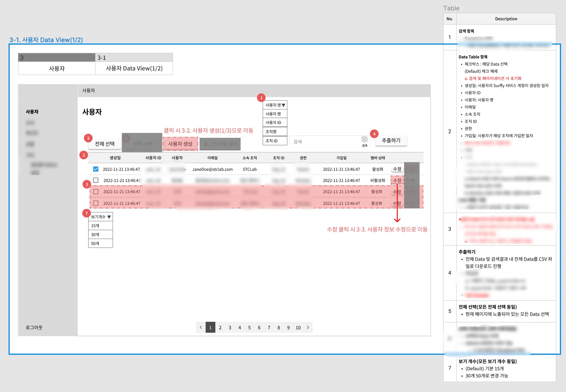Go to previous pagination page arrow
Screen dimensions: 566x392
pyautogui.click(x=201, y=327)
